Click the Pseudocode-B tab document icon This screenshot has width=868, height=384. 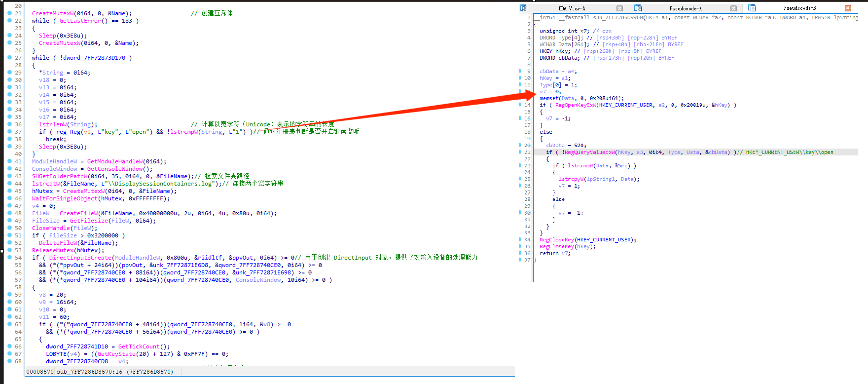pyautogui.click(x=752, y=8)
